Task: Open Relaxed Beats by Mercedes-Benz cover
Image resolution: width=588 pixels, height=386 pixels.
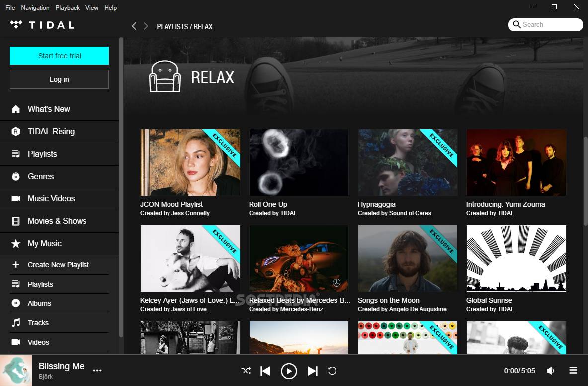Action: point(299,259)
